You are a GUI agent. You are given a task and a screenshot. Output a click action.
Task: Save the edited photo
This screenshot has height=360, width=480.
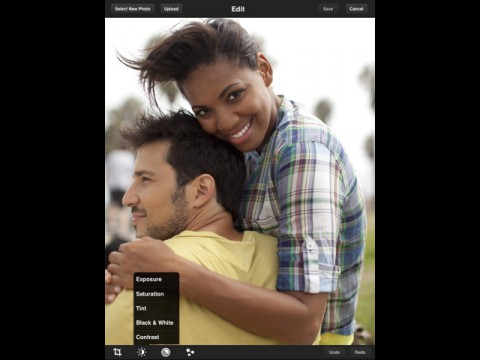coord(328,9)
